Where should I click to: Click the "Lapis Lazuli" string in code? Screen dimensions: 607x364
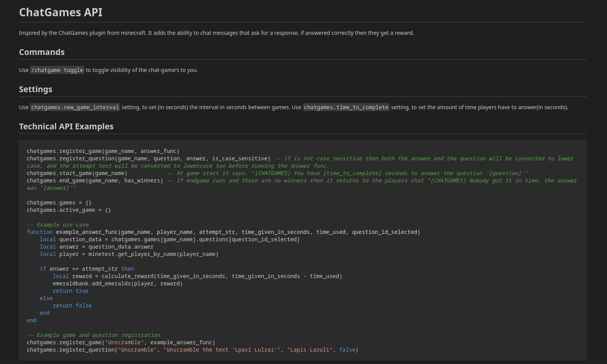(x=310, y=350)
